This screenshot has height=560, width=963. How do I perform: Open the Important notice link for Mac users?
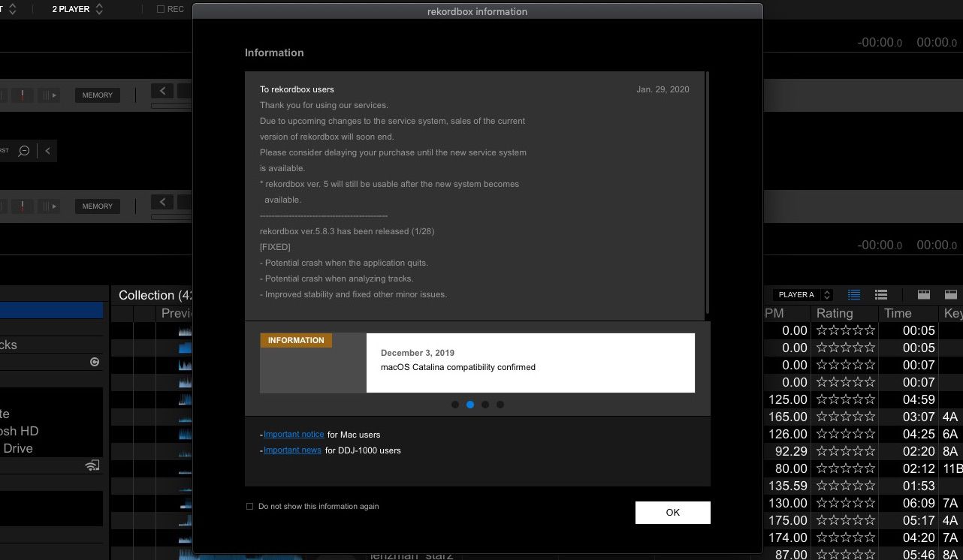(294, 435)
